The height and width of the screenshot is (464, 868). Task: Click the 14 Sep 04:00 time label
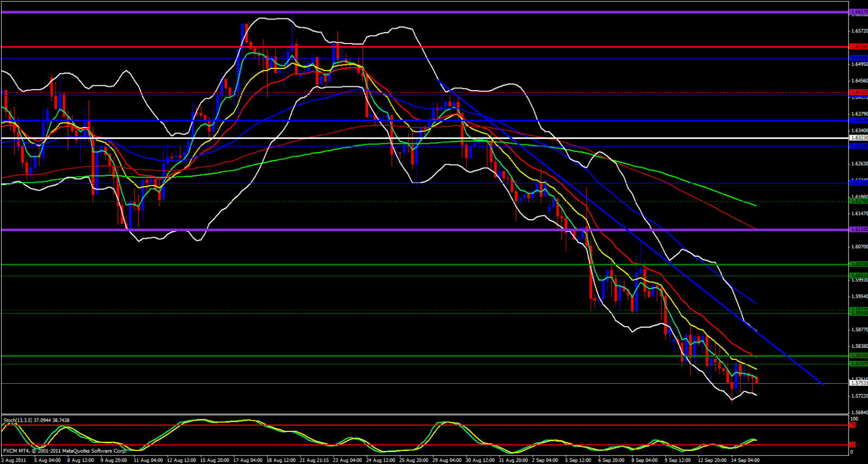coord(745,460)
